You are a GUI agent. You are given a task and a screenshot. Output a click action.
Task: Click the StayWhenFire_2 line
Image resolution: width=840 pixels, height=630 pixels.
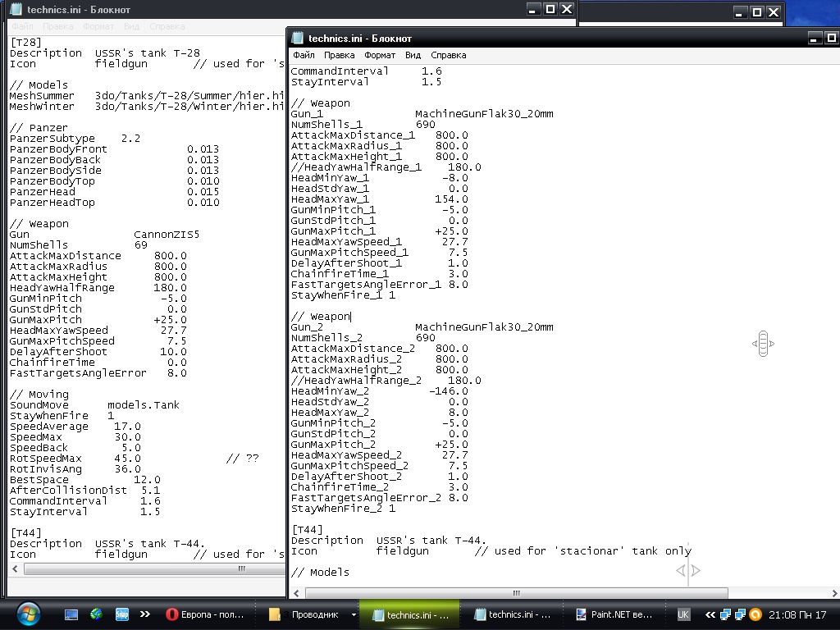343,509
